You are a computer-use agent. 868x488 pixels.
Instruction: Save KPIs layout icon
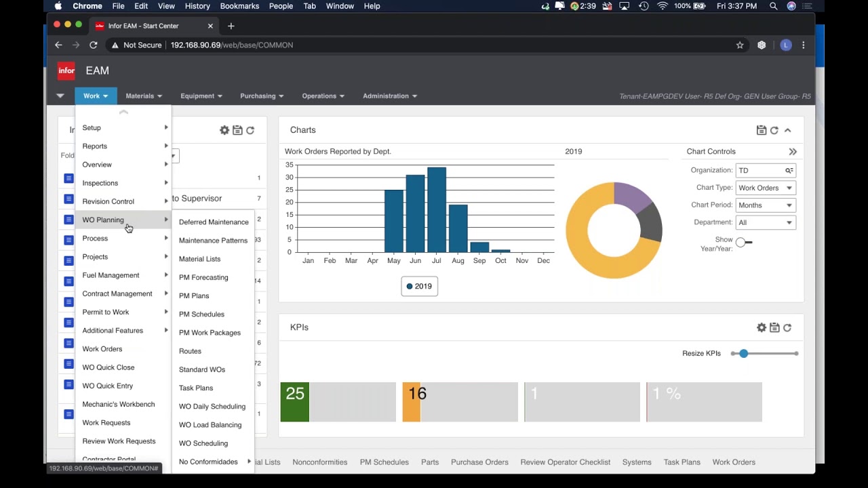point(774,327)
